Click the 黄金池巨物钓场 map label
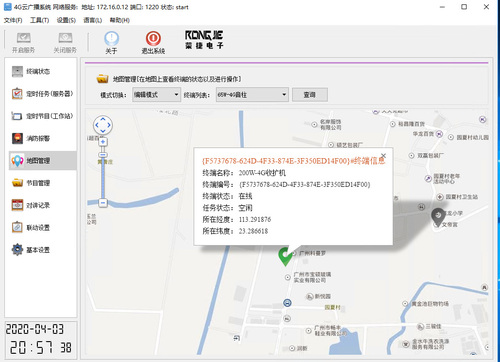The width and height of the screenshot is (500, 362). (x=430, y=304)
